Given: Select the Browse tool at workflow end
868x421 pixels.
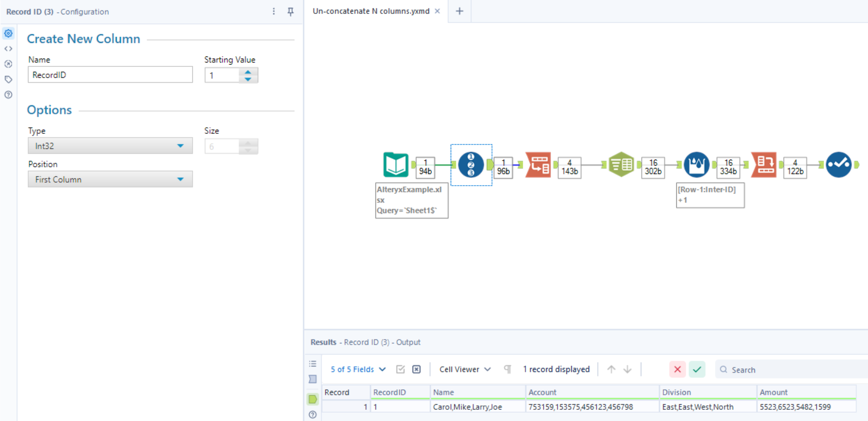Looking at the screenshot, I should [x=838, y=164].
